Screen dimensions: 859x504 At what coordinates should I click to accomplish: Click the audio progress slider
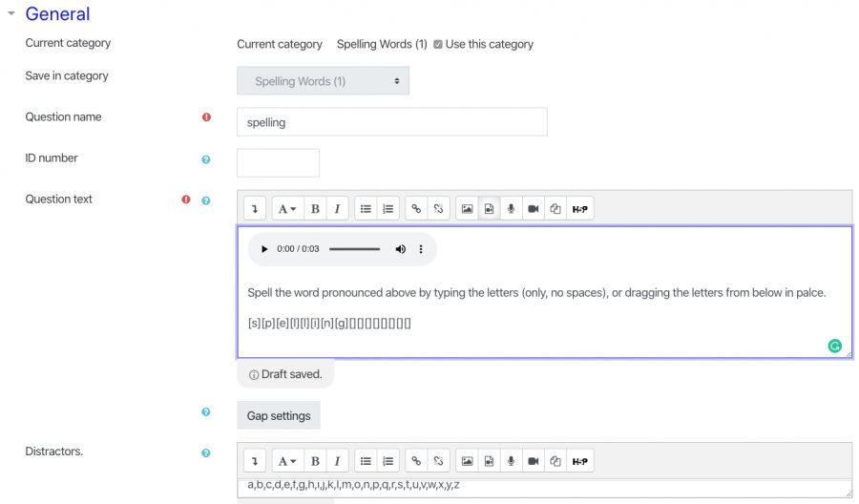(x=354, y=249)
